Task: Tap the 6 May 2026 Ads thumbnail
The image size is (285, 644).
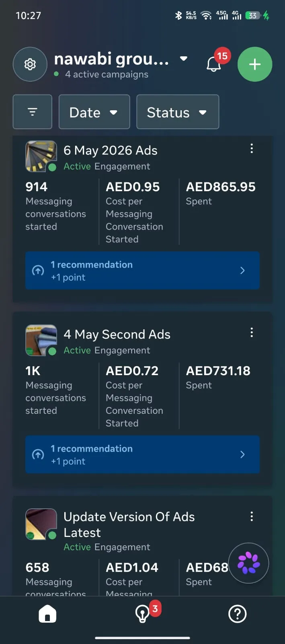Action: pyautogui.click(x=41, y=156)
